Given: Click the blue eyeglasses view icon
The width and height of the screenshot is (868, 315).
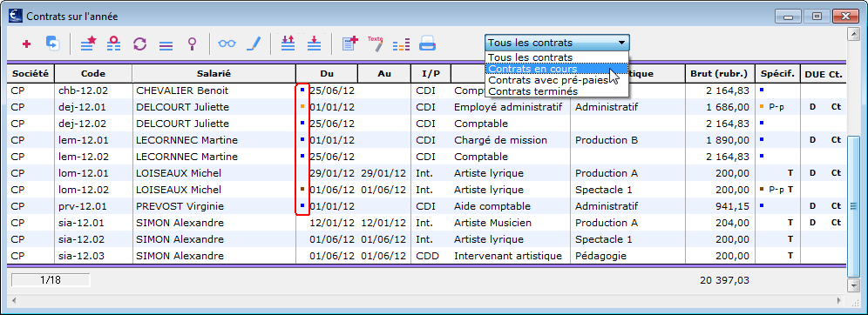Looking at the screenshot, I should point(227,44).
